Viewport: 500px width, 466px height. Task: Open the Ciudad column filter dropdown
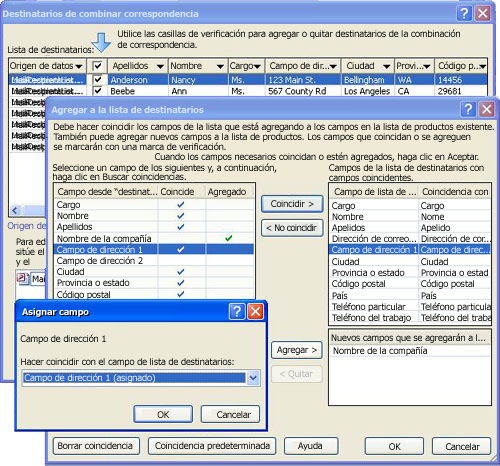tap(386, 66)
